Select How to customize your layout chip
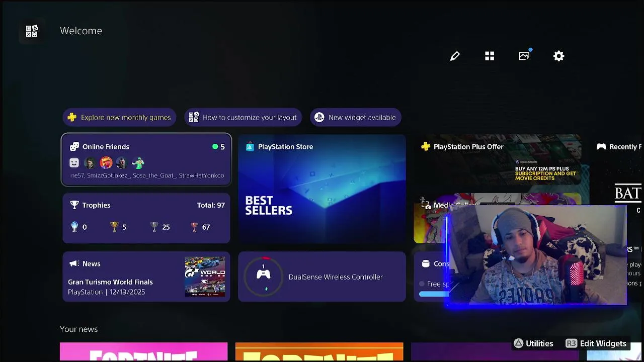 pyautogui.click(x=243, y=117)
